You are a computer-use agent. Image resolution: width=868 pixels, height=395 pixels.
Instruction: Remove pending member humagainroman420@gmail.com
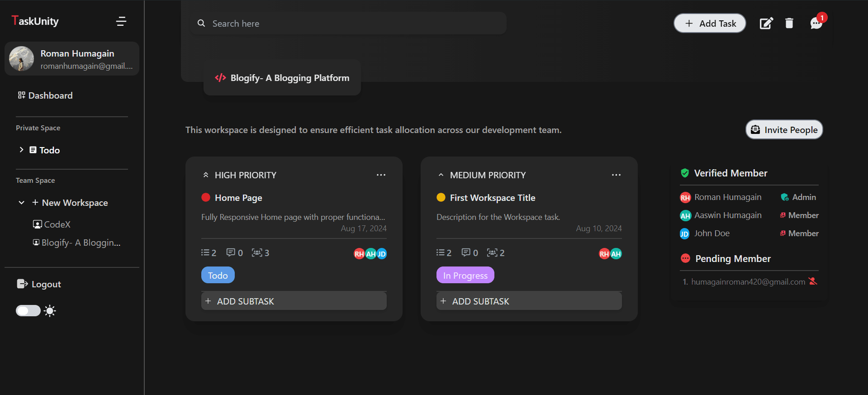click(x=813, y=281)
